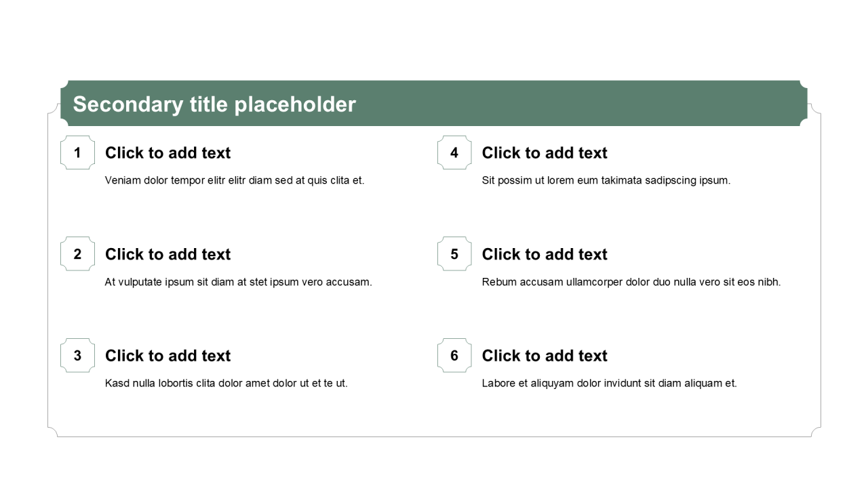Click the number 1 badge
The image size is (868, 488).
click(x=77, y=152)
